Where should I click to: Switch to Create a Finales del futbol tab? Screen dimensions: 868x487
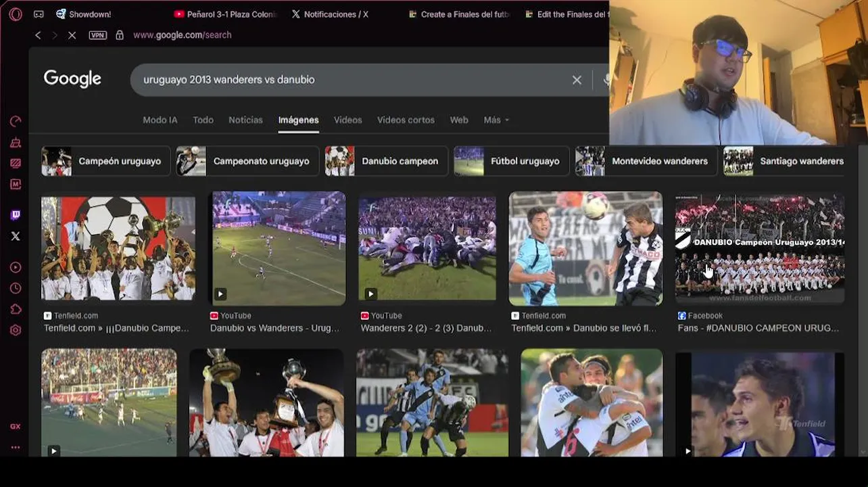pyautogui.click(x=460, y=14)
